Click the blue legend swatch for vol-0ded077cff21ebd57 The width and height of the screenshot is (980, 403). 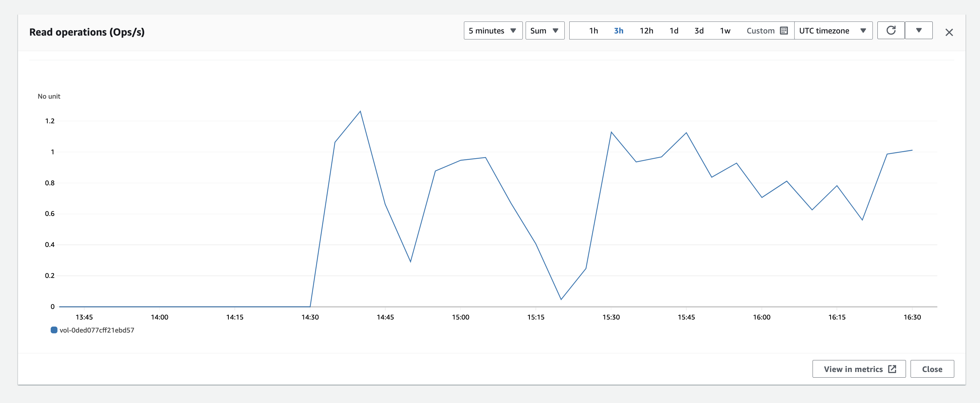pyautogui.click(x=54, y=330)
